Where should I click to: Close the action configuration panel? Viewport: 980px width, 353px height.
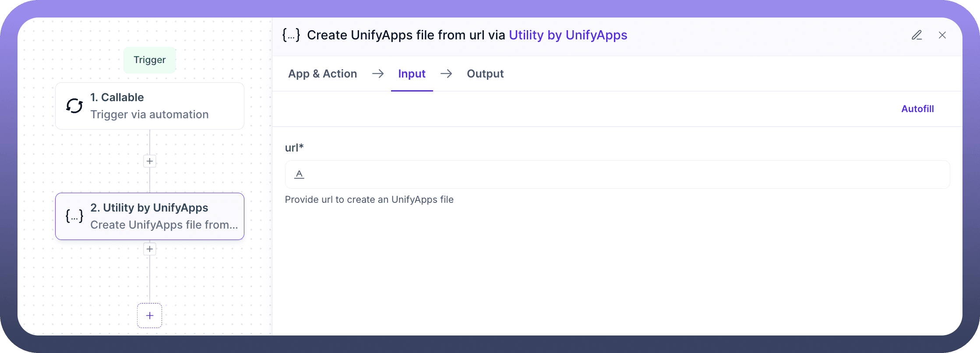coord(942,35)
